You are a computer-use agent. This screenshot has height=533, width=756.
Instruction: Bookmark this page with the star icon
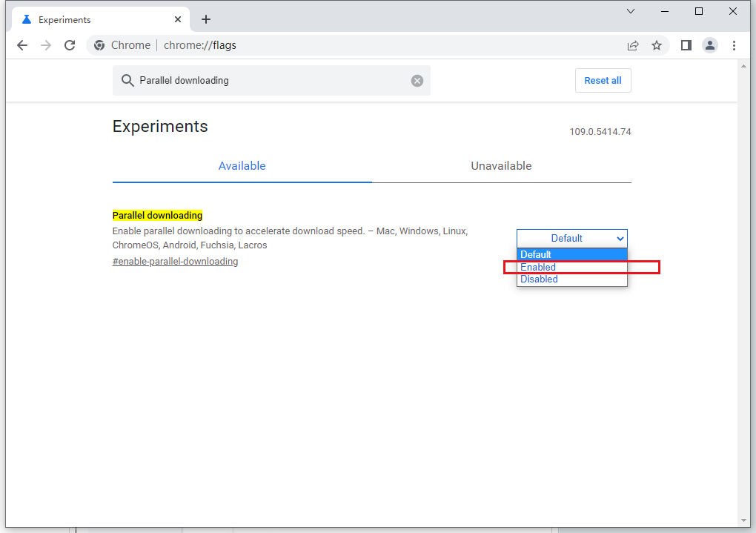coord(657,45)
